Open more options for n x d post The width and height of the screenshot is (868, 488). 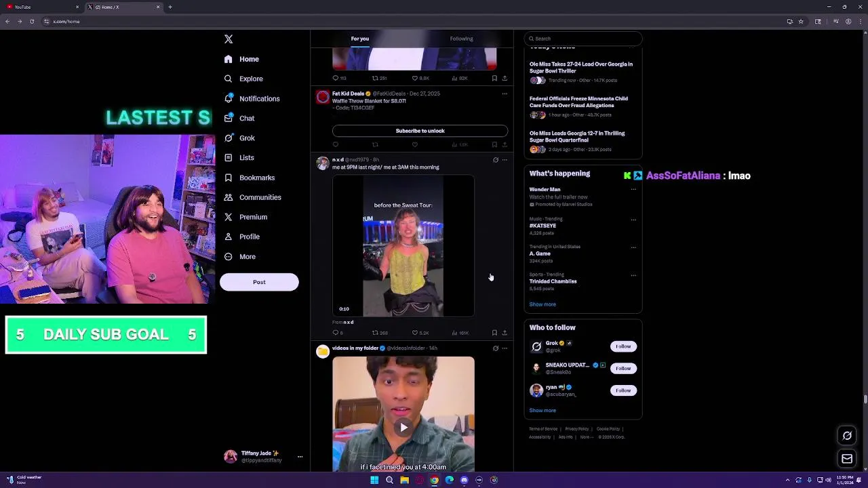(505, 160)
